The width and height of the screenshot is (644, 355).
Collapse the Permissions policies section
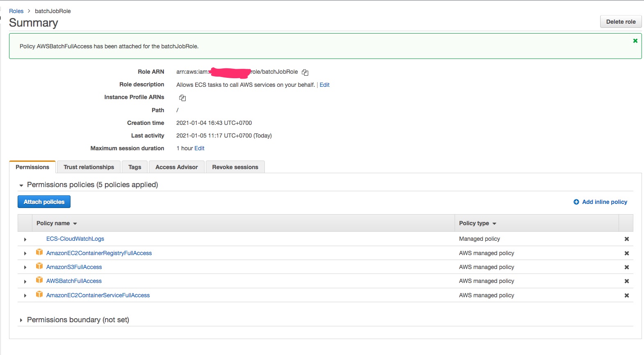point(21,185)
